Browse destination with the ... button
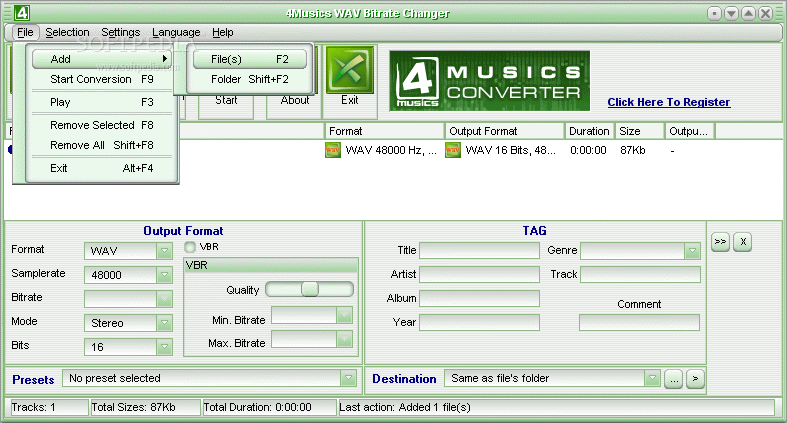787x423 pixels. (x=674, y=379)
